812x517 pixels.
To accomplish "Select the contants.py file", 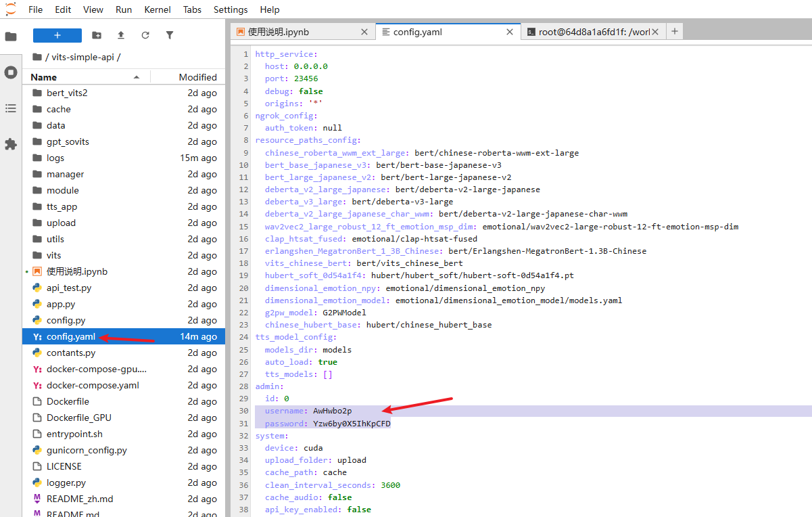I will pos(124,353).
